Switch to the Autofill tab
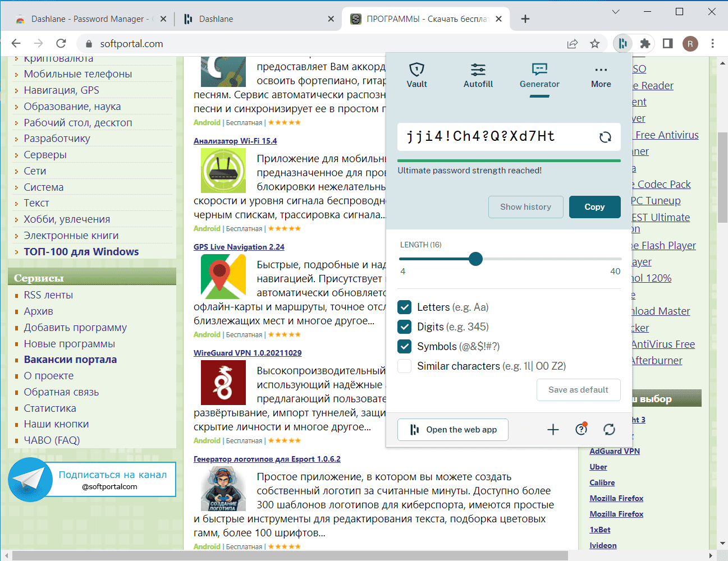The width and height of the screenshot is (728, 561). click(478, 76)
